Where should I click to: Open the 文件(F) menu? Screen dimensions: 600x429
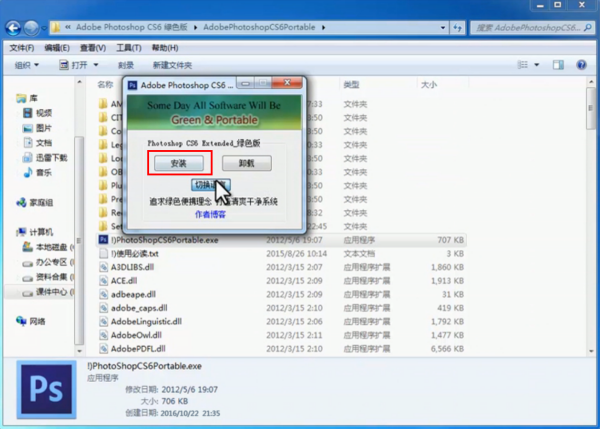22,48
